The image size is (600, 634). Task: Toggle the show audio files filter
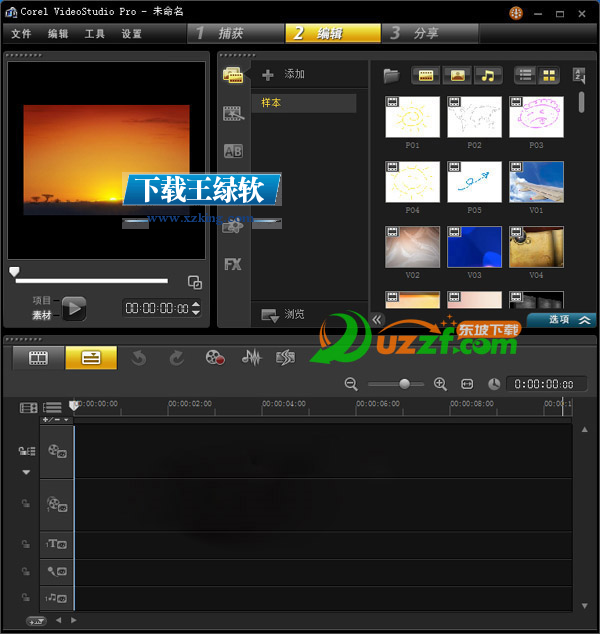(488, 76)
